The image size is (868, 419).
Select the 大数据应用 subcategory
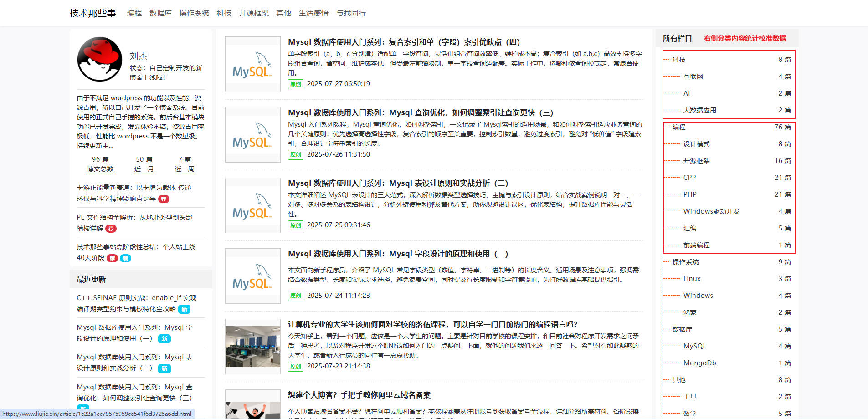700,110
